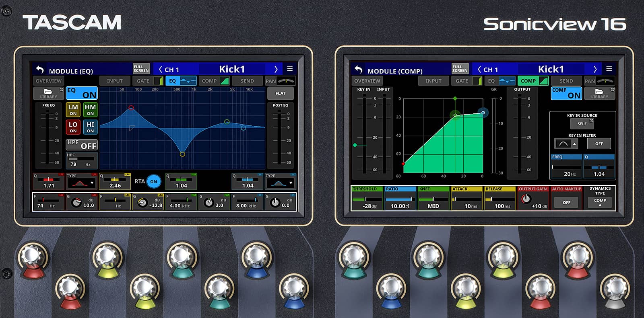Image resolution: width=644 pixels, height=318 pixels.
Task: Open the DYNAMICS TYPE COMP selector
Action: point(600,202)
